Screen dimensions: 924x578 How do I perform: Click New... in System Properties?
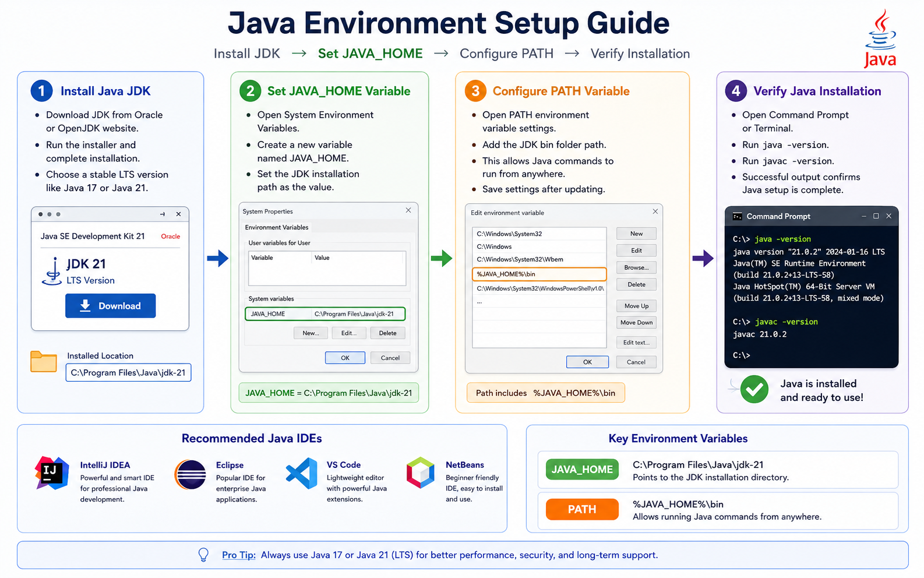(x=311, y=333)
